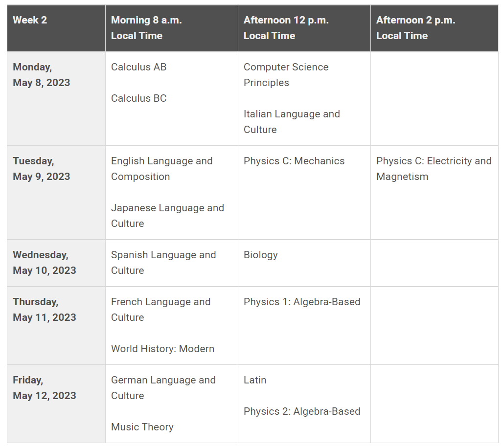Open English Language and Composition entry
This screenshot has height=448, width=503.
point(161,169)
